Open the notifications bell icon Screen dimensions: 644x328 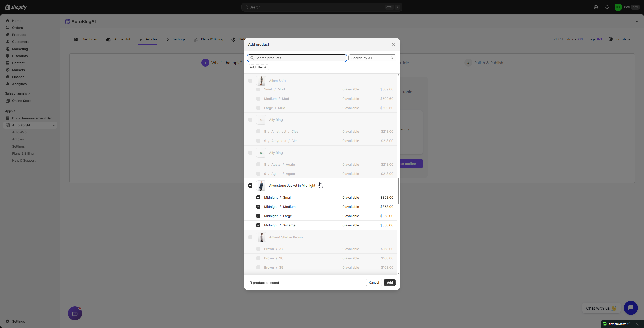[607, 7]
